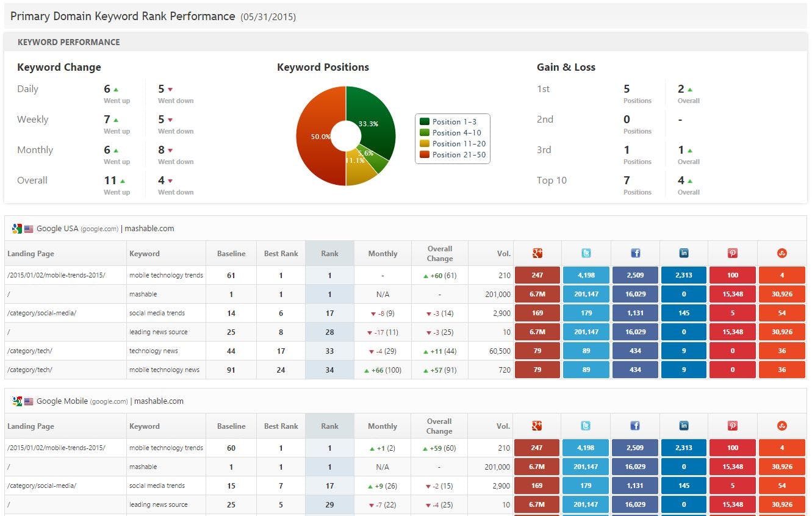Select the Pinterest icon column header
This screenshot has width=812, height=516.
click(x=733, y=253)
